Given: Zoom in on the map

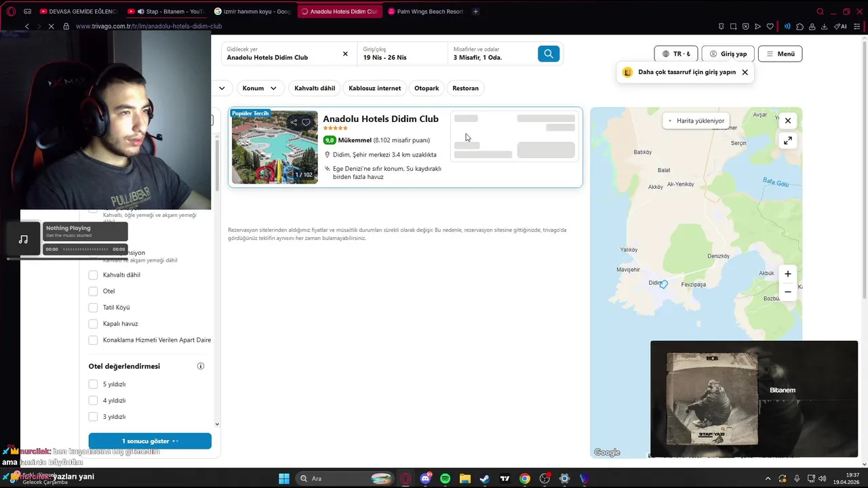Looking at the screenshot, I should pos(787,274).
